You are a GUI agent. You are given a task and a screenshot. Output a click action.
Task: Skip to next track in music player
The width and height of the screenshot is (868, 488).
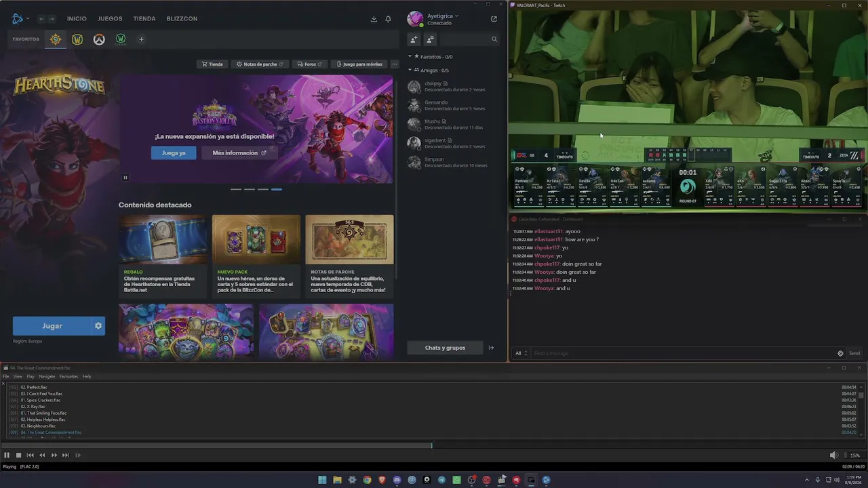pyautogui.click(x=66, y=455)
